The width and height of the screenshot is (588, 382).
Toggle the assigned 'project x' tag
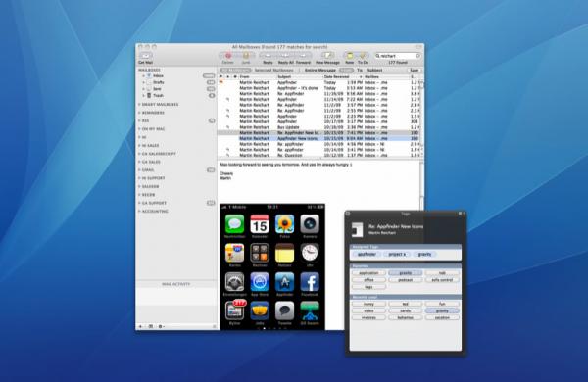pos(397,254)
